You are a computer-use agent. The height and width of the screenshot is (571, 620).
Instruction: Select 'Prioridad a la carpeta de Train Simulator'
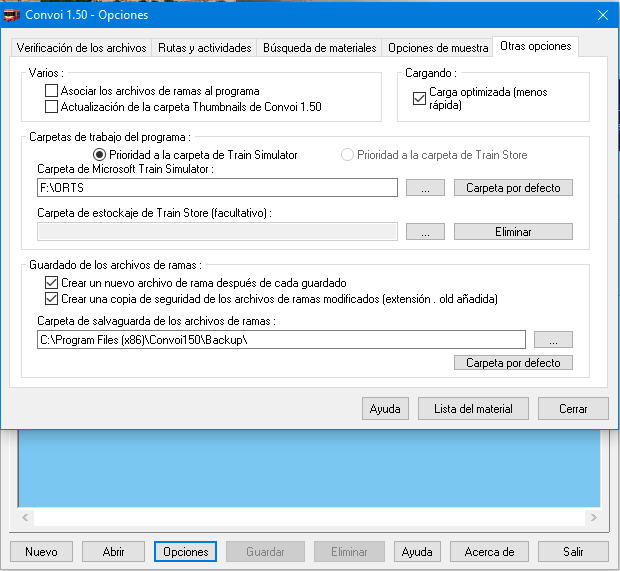(99, 155)
